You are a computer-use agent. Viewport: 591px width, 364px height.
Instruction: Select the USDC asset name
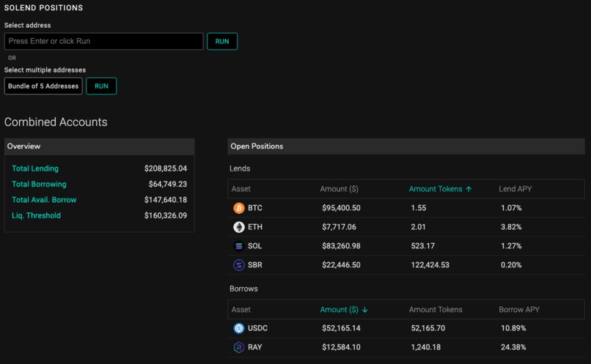[258, 328]
